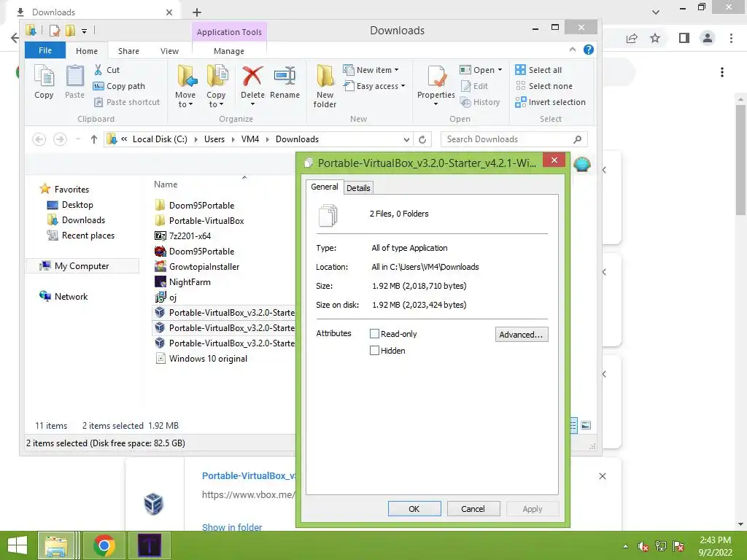Open a new Chrome tab
Image resolution: width=747 pixels, height=560 pixels.
point(197,12)
